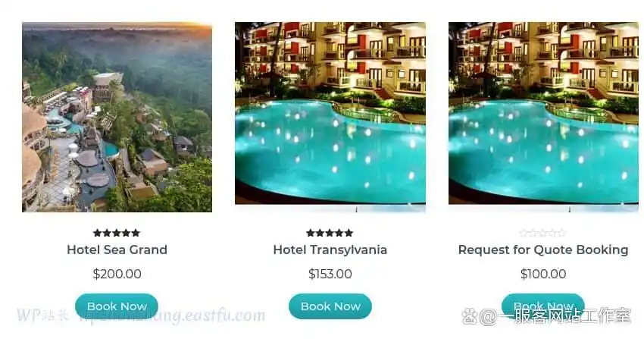Click the 一服客网站工作室 watermark text
Image resolution: width=644 pixels, height=339 pixels.
(564, 316)
